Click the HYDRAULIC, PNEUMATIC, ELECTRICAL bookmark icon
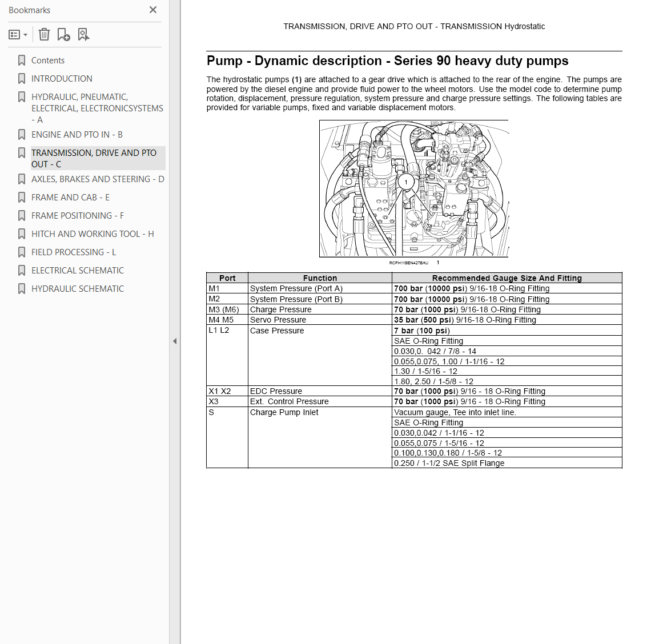This screenshot has width=663, height=644. click(x=22, y=97)
